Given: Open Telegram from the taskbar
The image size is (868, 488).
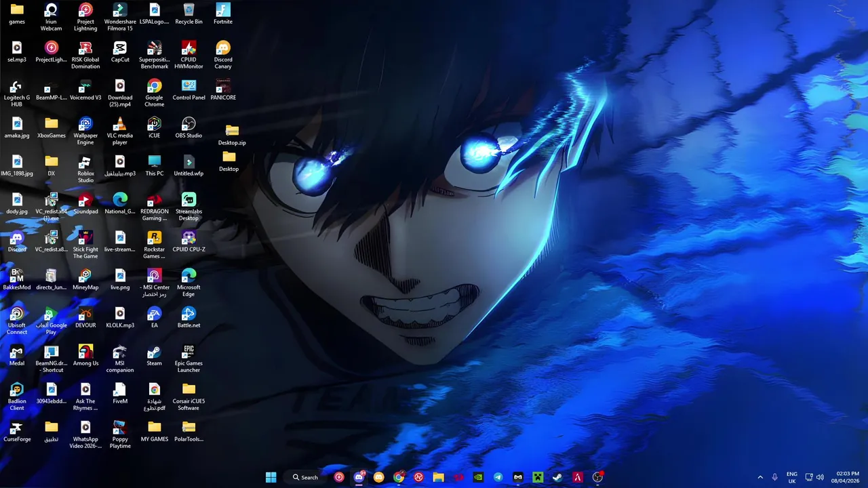Looking at the screenshot, I should click(498, 477).
